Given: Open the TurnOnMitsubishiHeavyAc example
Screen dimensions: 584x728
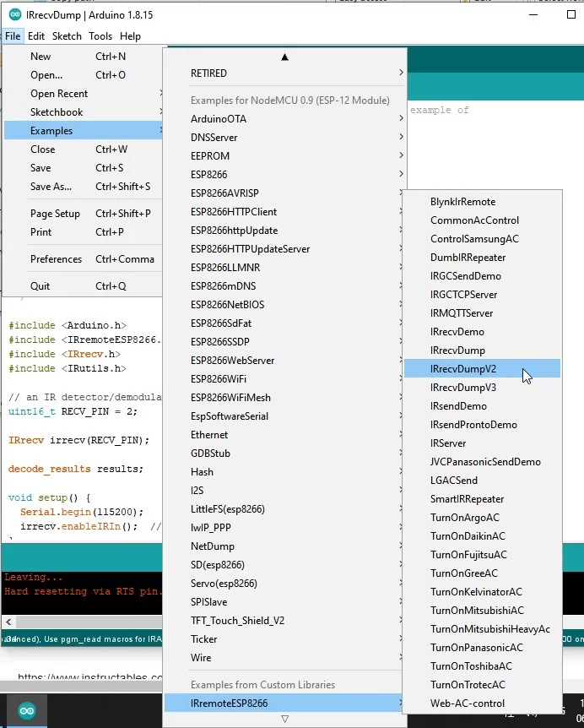Looking at the screenshot, I should 483,628.
